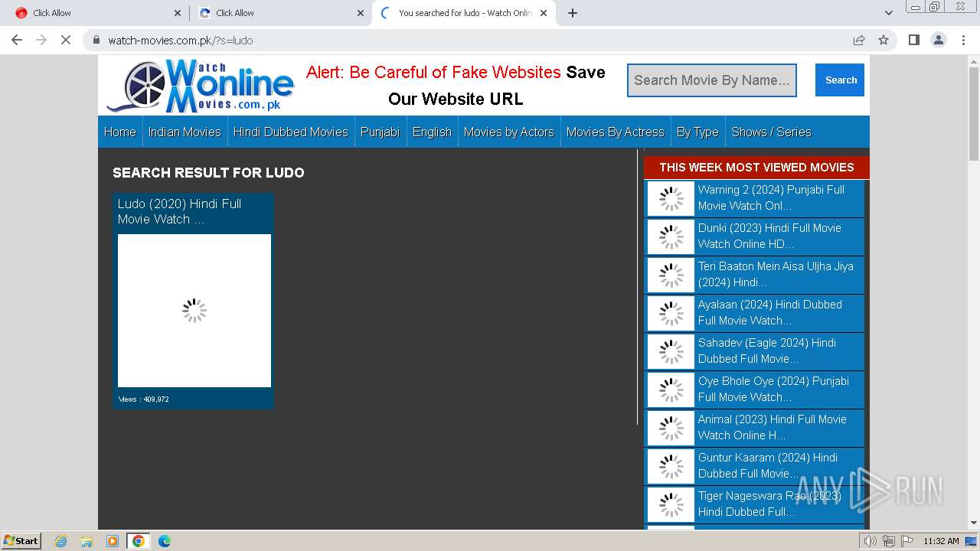Open the English movies menu

point(432,132)
